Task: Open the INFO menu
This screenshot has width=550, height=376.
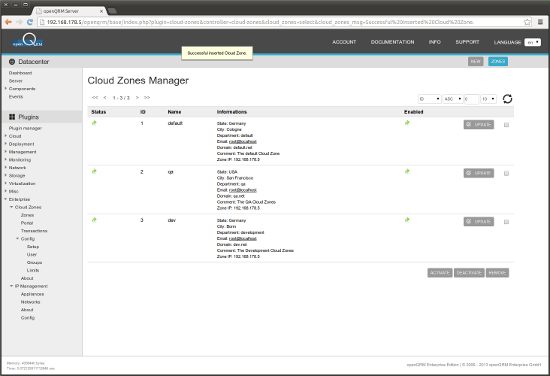Action: [435, 42]
